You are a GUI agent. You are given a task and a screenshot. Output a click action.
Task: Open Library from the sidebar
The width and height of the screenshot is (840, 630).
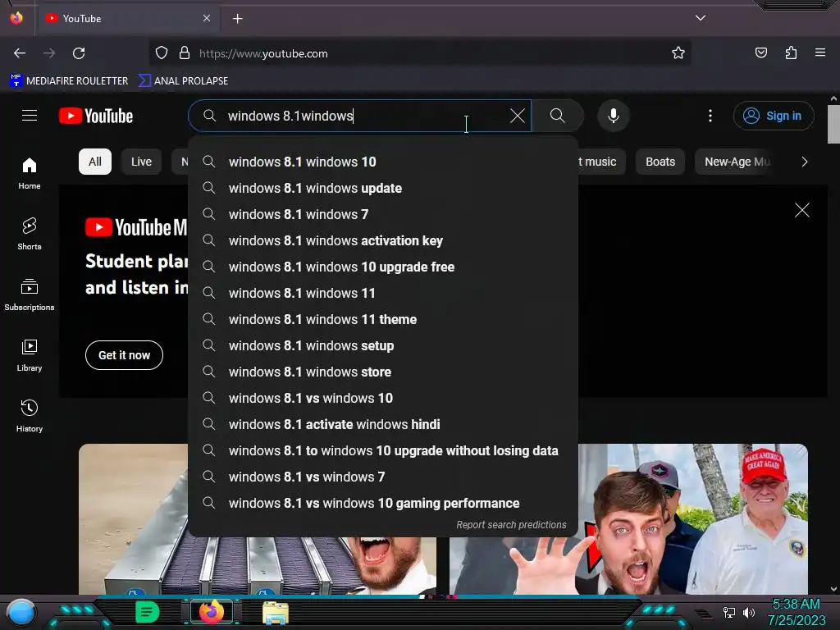pyautogui.click(x=30, y=355)
